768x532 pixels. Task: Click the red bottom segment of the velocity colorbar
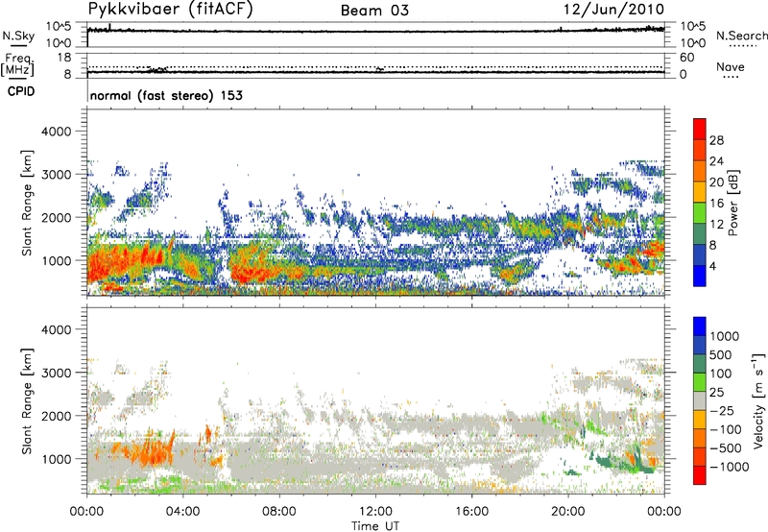(x=700, y=475)
